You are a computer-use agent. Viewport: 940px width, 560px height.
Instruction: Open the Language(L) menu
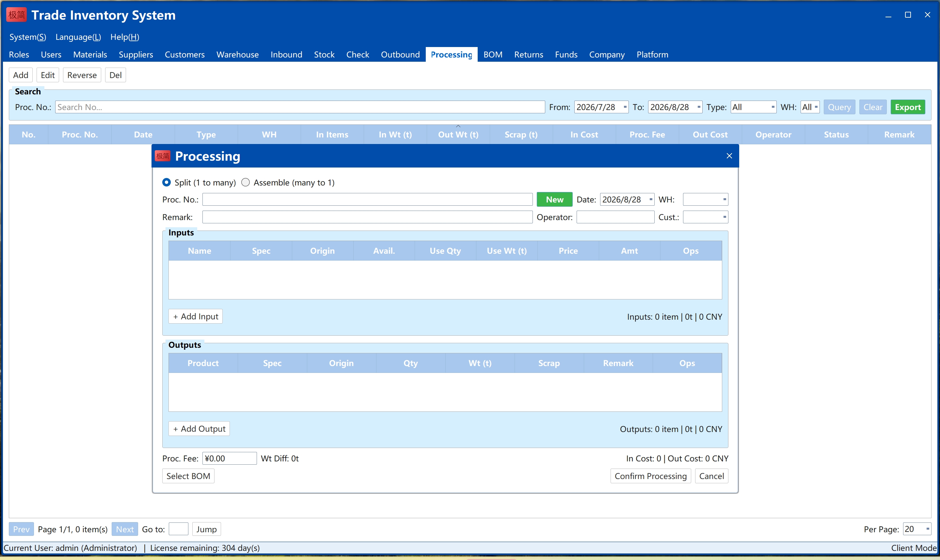click(x=78, y=37)
